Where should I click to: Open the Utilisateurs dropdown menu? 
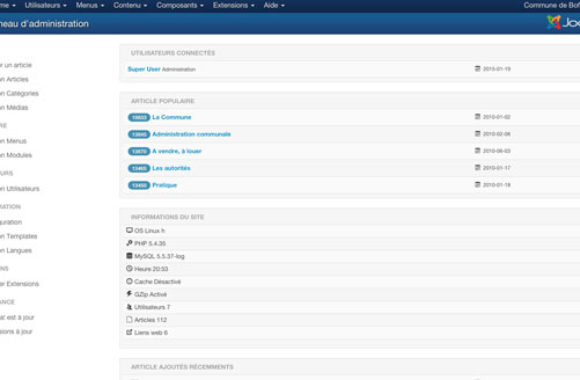tap(45, 6)
